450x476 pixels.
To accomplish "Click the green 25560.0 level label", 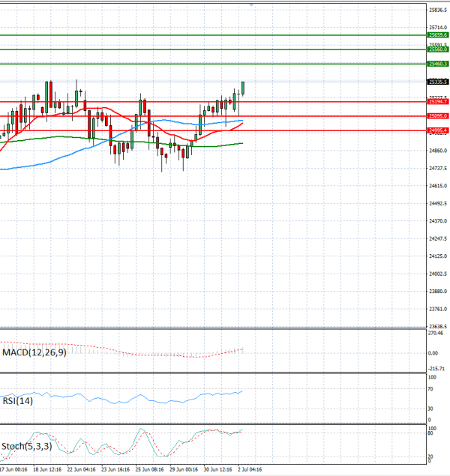I will coord(438,49).
